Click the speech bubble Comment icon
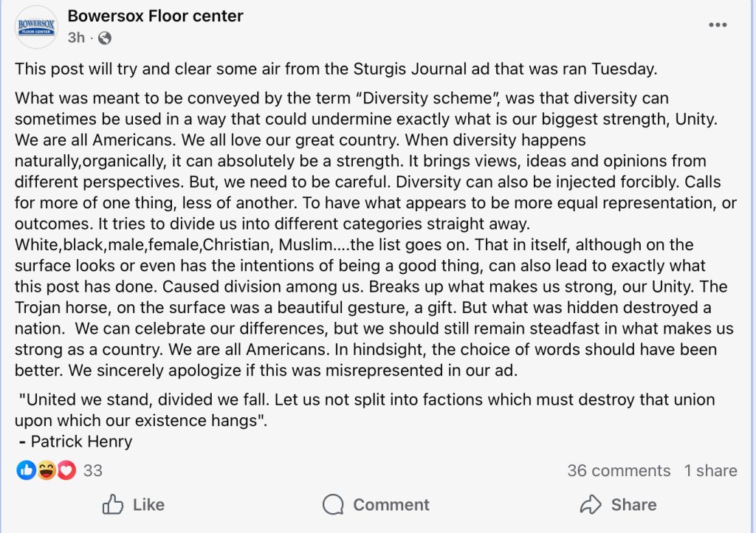Image resolution: width=756 pixels, height=533 pixels. 334,505
